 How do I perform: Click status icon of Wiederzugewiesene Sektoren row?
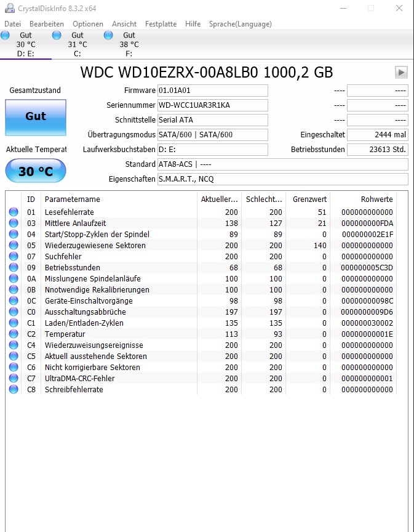pyautogui.click(x=14, y=245)
